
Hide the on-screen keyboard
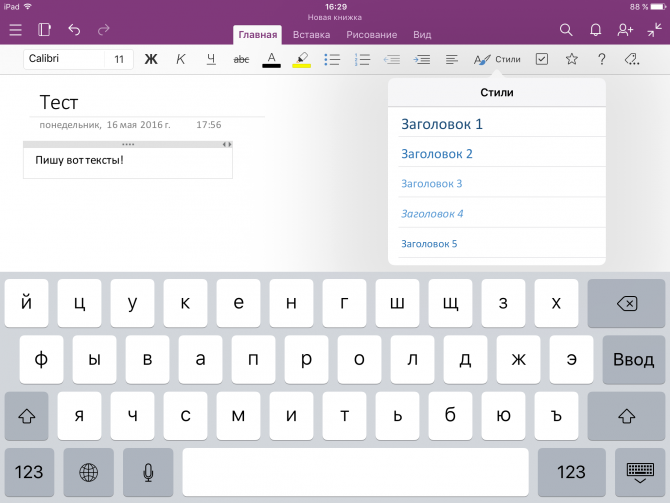point(640,472)
